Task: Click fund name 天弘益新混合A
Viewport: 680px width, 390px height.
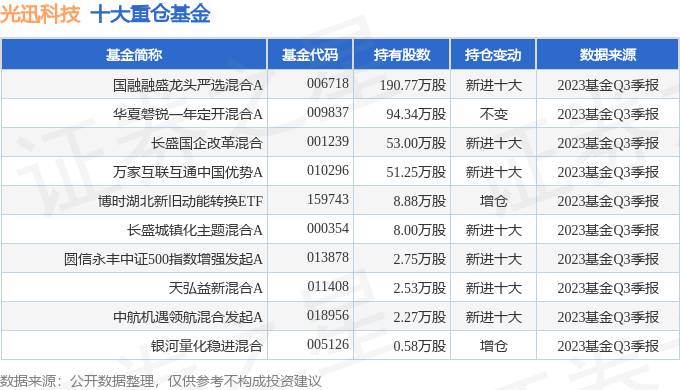Action: pos(216,288)
